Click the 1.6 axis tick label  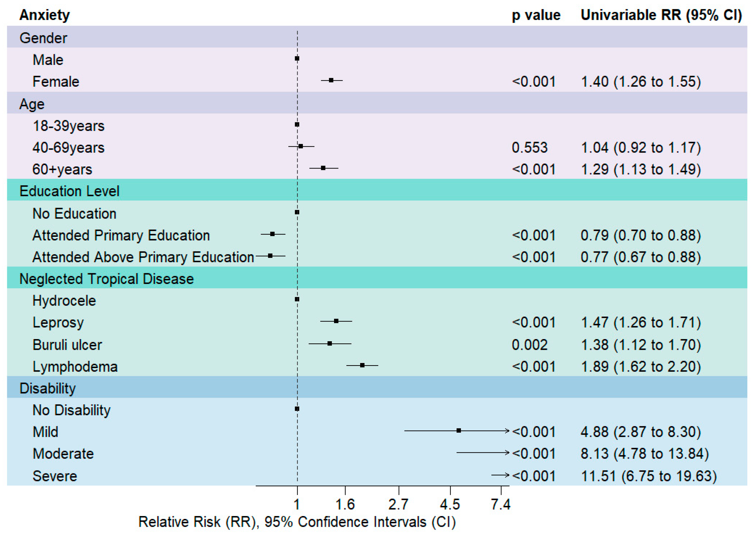point(345,504)
